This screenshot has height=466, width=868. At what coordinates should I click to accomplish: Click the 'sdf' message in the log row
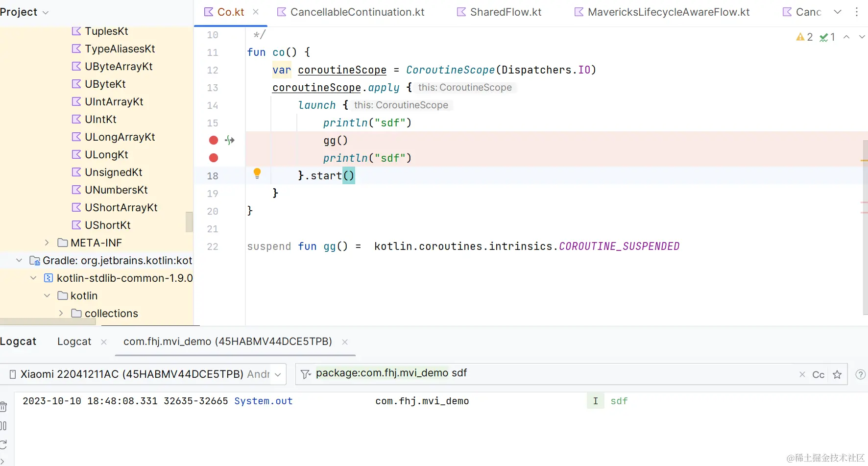pos(619,401)
